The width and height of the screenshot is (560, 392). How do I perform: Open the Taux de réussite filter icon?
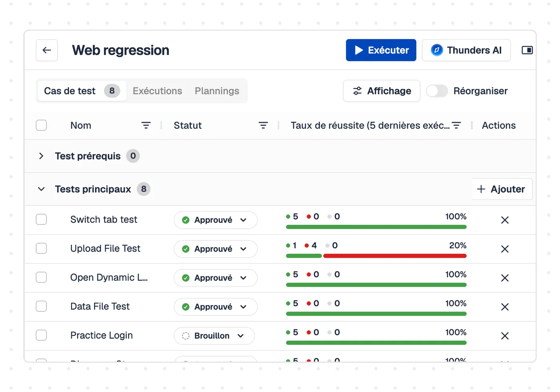(x=456, y=125)
